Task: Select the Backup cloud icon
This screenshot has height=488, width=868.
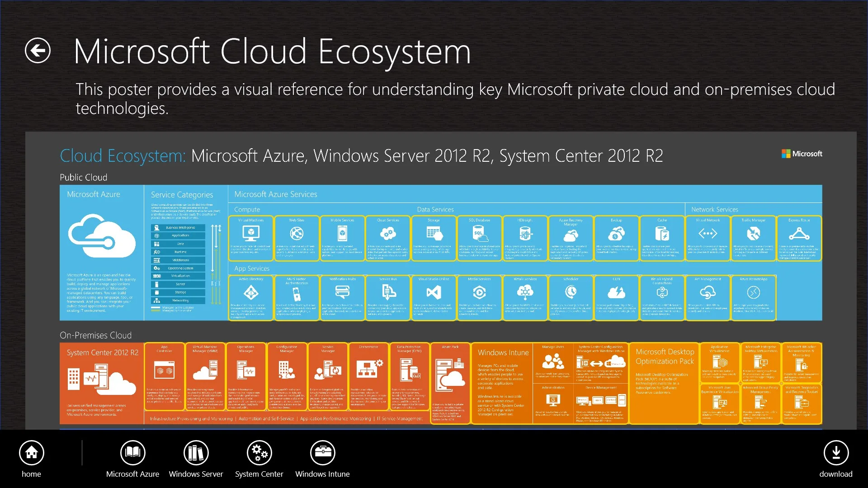Action: (x=617, y=234)
